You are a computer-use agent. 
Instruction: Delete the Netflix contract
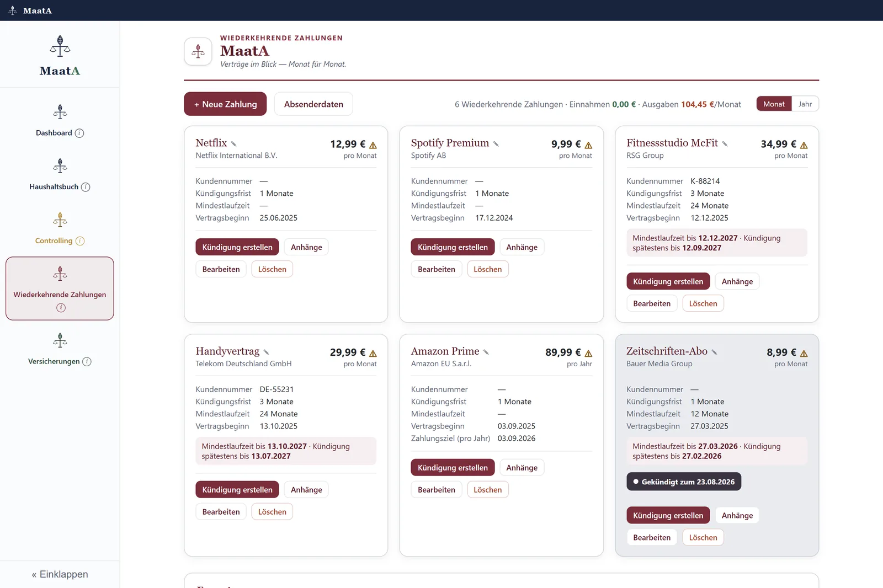[x=272, y=269]
